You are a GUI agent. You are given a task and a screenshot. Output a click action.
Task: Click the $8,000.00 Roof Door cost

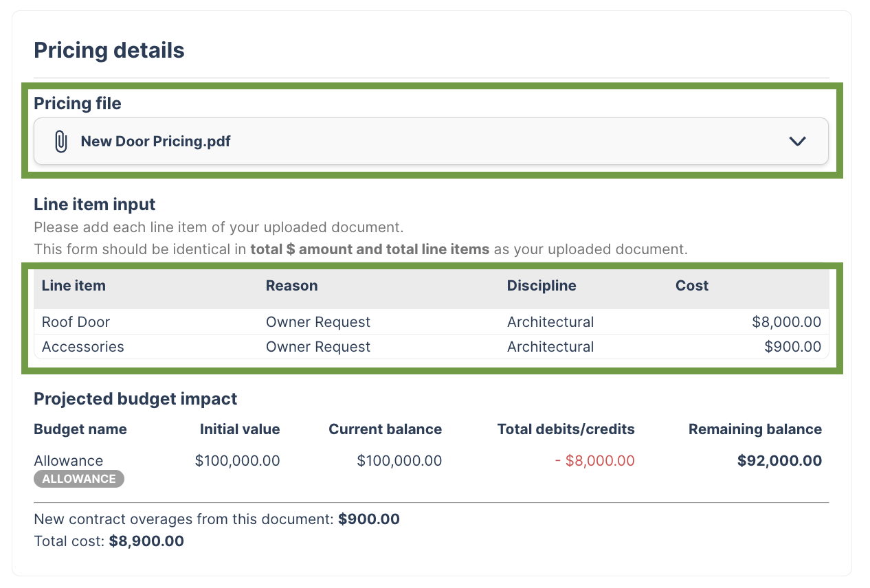click(x=786, y=322)
